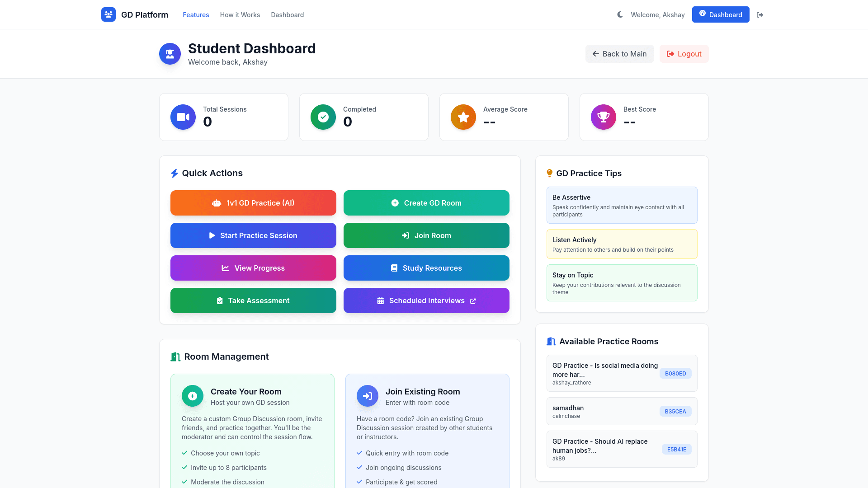Click the Total Sessions video camera icon
Screen dimensions: 868x488
click(x=183, y=117)
